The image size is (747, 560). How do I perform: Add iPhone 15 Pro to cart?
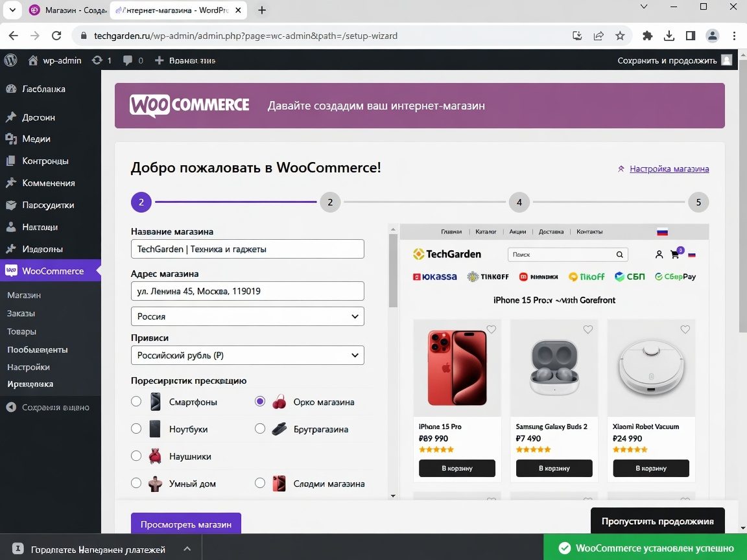(x=457, y=468)
